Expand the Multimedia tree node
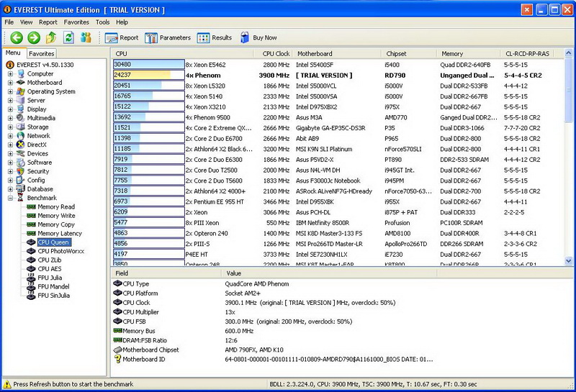 click(x=10, y=118)
